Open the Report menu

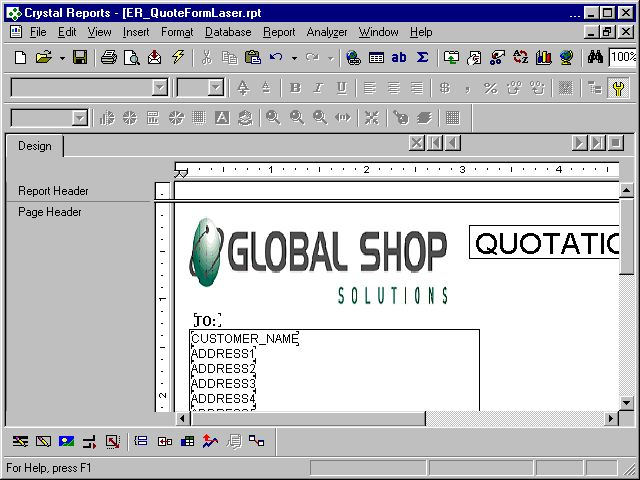(279, 32)
